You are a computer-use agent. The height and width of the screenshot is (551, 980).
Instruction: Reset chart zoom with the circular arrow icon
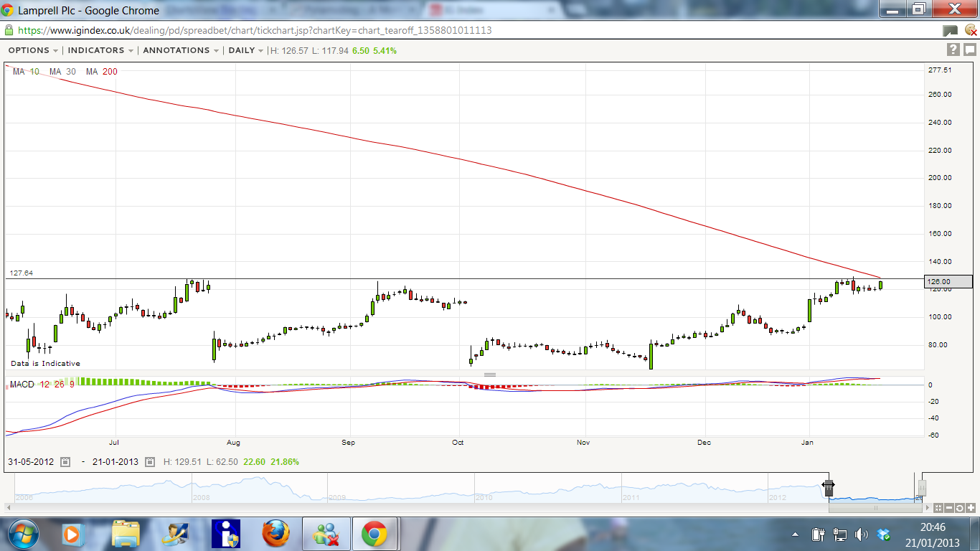960,508
